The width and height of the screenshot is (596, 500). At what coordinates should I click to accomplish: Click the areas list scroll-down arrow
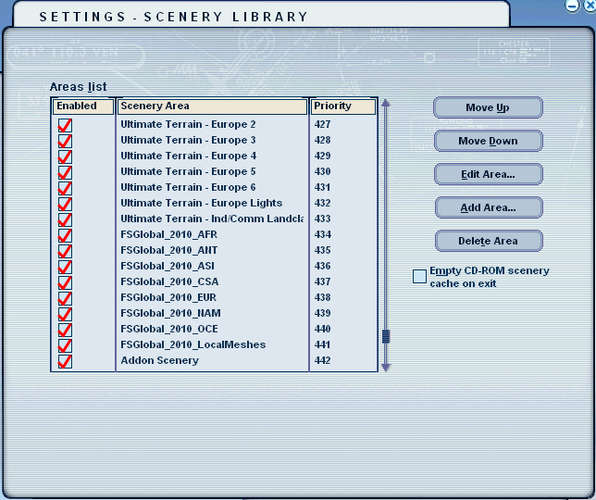[x=386, y=367]
